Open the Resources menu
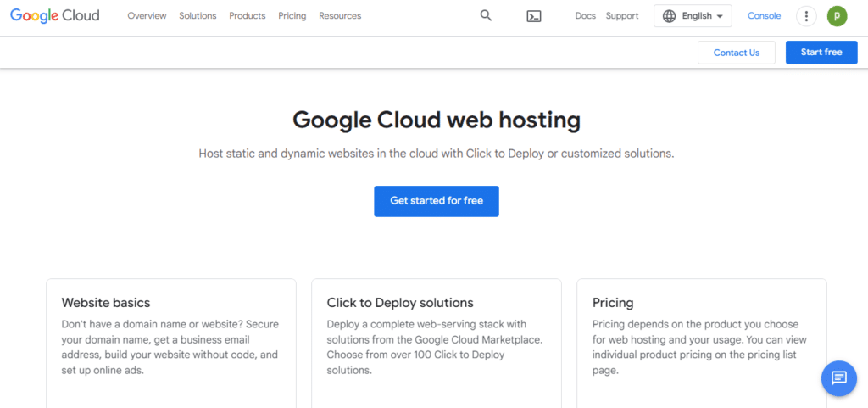 [x=340, y=16]
